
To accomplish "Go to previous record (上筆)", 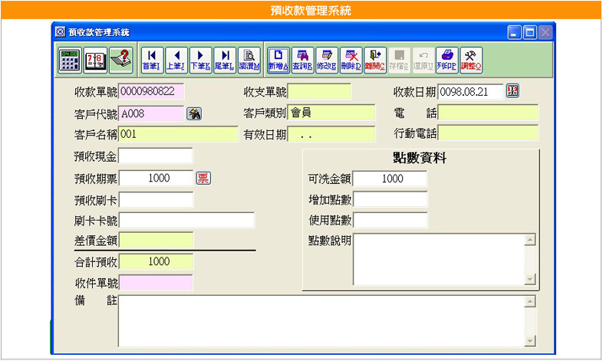I will tap(176, 60).
